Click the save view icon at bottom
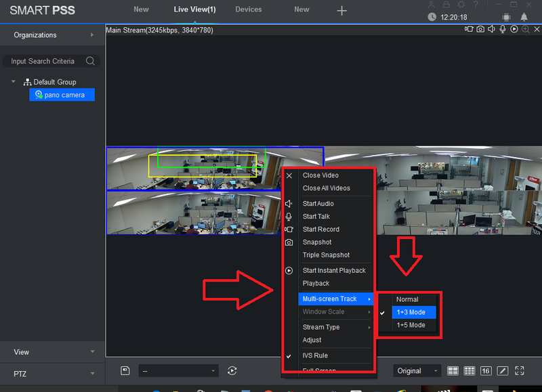This screenshot has width=542, height=392. [125, 370]
